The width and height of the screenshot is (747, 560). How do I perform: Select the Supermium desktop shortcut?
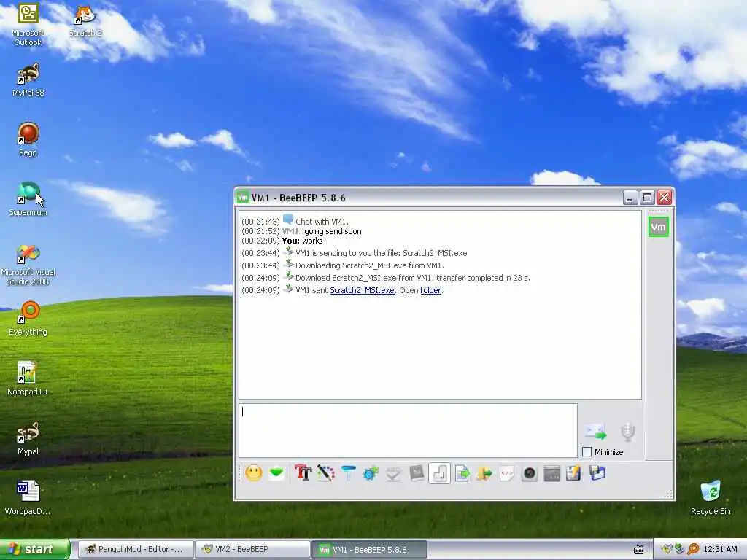(28, 199)
